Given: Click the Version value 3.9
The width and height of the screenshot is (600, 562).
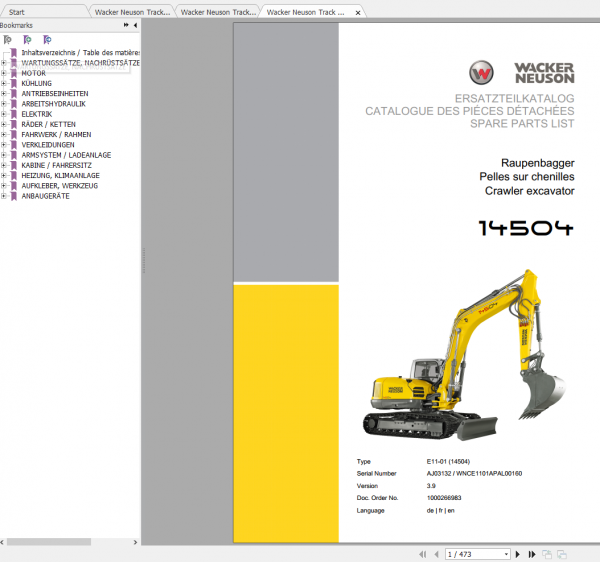Looking at the screenshot, I should 431,485.
